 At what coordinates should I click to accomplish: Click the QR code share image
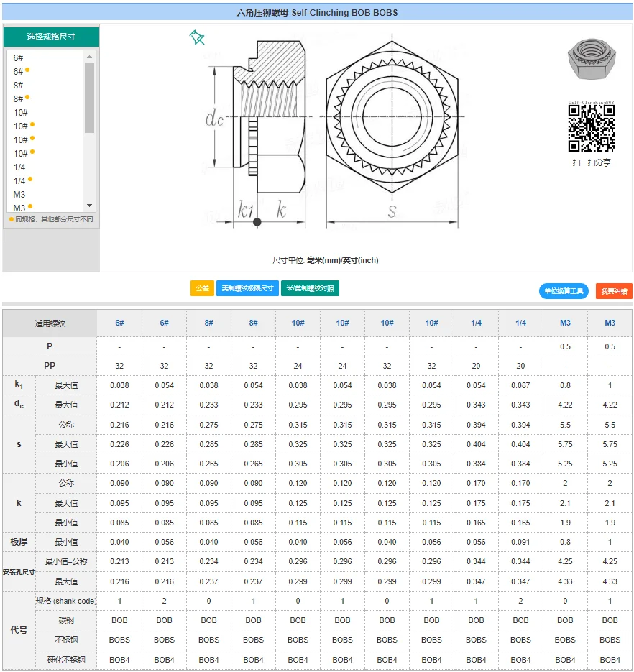coord(592,129)
